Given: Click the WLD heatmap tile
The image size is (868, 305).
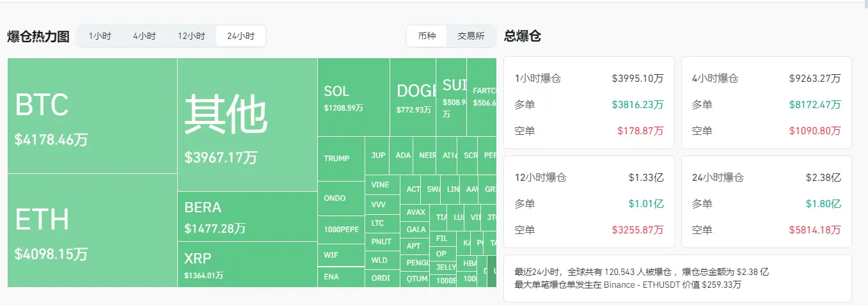Looking at the screenshot, I should point(383,260).
